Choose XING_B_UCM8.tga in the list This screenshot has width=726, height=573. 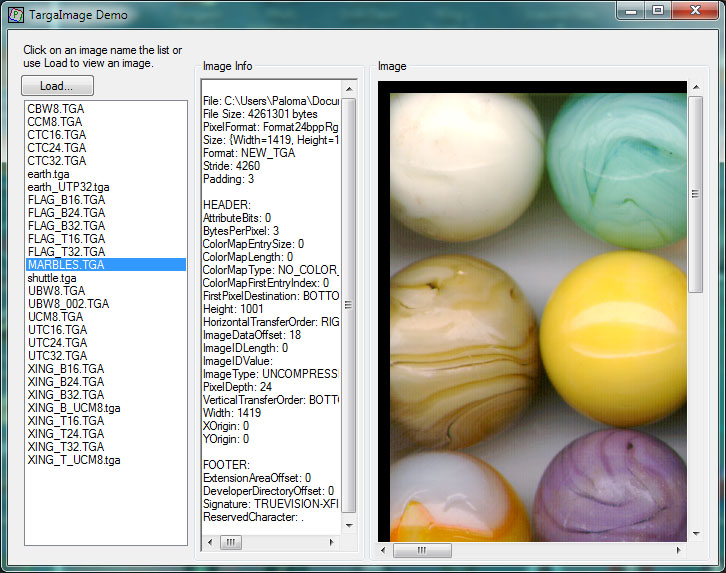[x=74, y=408]
